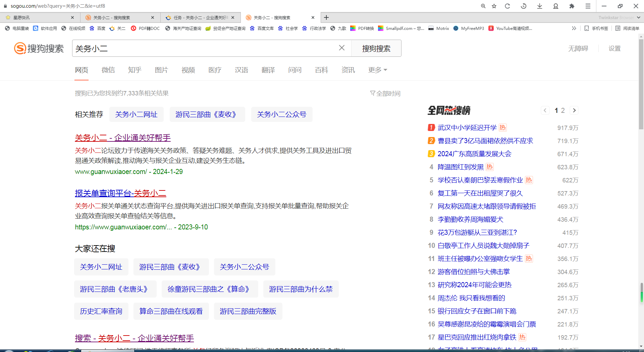Open hot topic 2024广东高质量发展大会
Viewport: 644px width, 352px height.
tap(474, 154)
